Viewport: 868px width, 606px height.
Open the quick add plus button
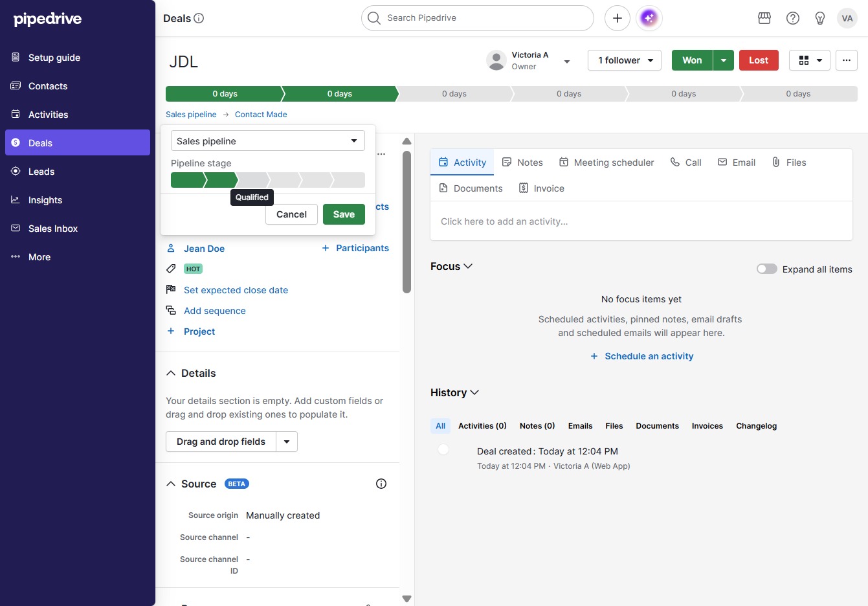[618, 18]
